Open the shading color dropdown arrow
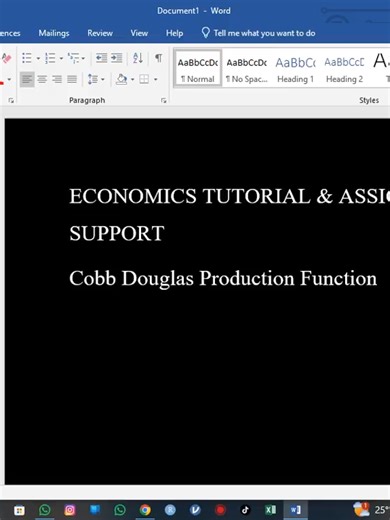 [x=132, y=80]
